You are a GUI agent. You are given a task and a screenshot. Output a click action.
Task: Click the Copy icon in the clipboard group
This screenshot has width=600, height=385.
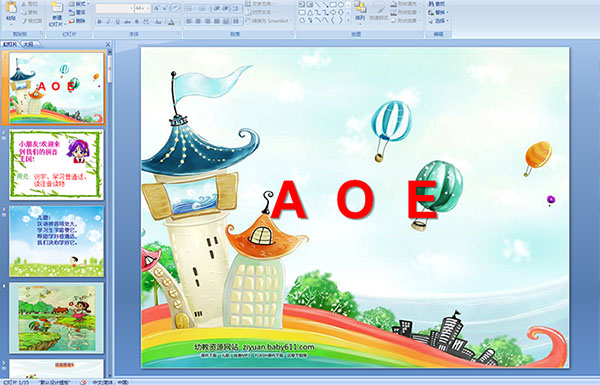click(24, 12)
